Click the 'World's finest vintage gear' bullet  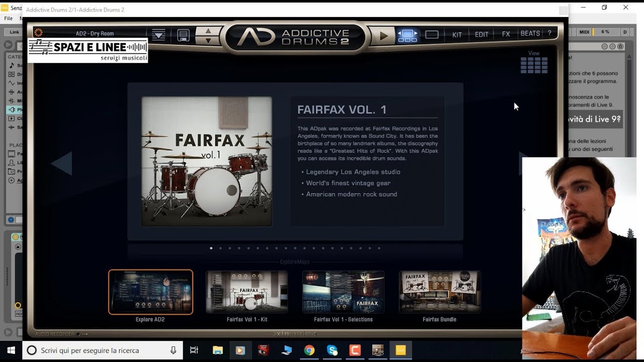click(348, 183)
